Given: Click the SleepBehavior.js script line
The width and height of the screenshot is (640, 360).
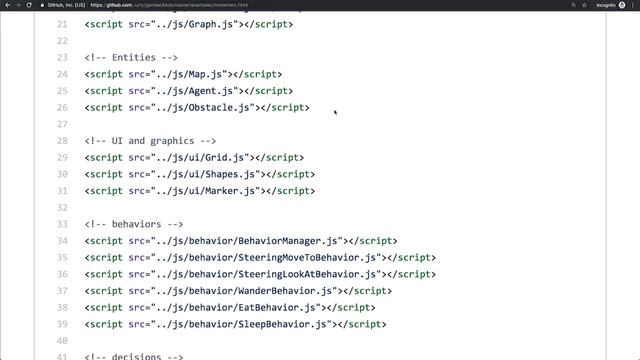Looking at the screenshot, I should coord(236,324).
